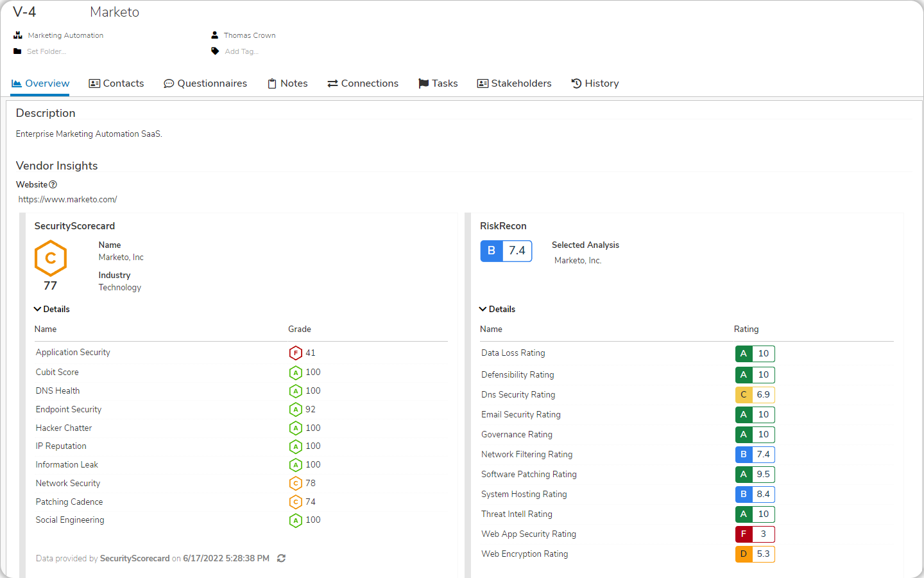Viewport: 924px width, 578px height.
Task: Switch to the Contacts tab
Action: 116,83
